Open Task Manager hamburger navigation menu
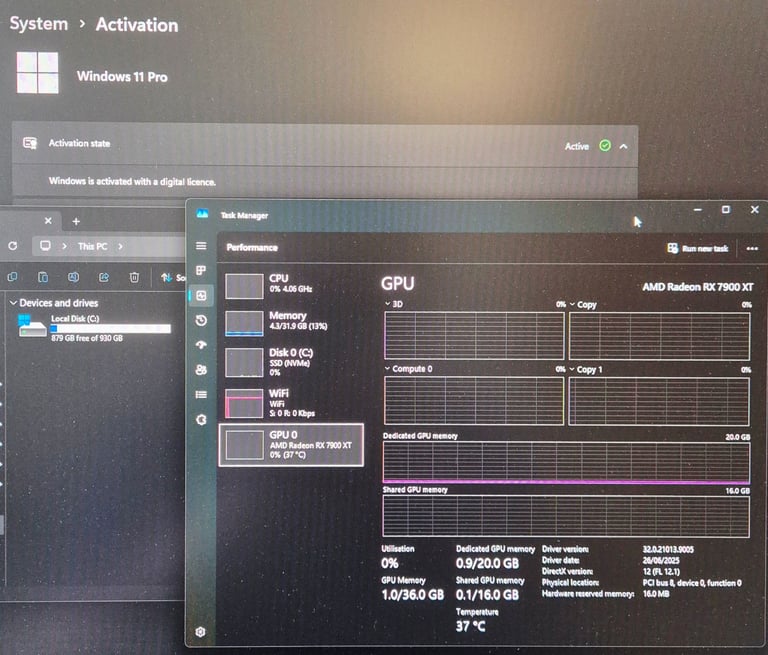 201,246
